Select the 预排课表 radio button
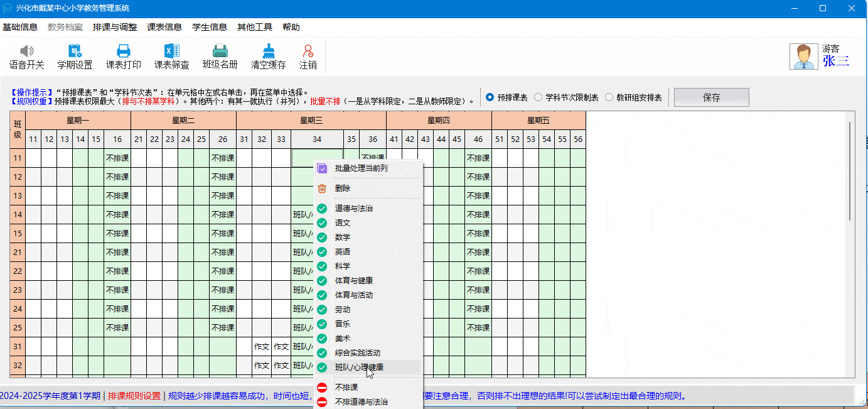 (490, 97)
